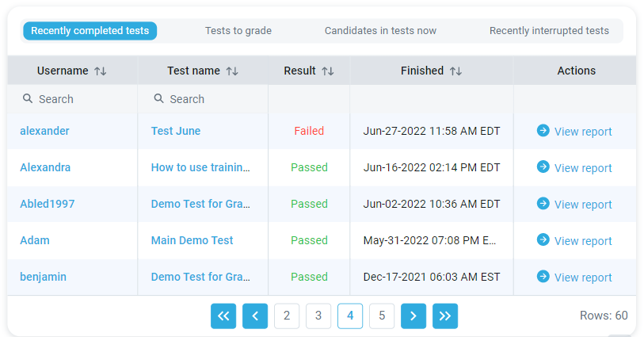The image size is (644, 337).
Task: Select Recently completed tests tab
Action: point(90,31)
